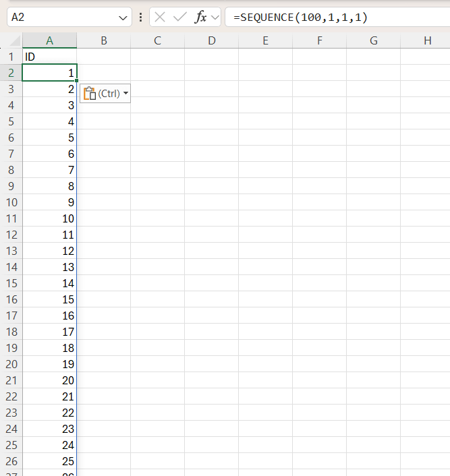Click inside the Name Box showing A2
450x476 pixels.
(61, 18)
